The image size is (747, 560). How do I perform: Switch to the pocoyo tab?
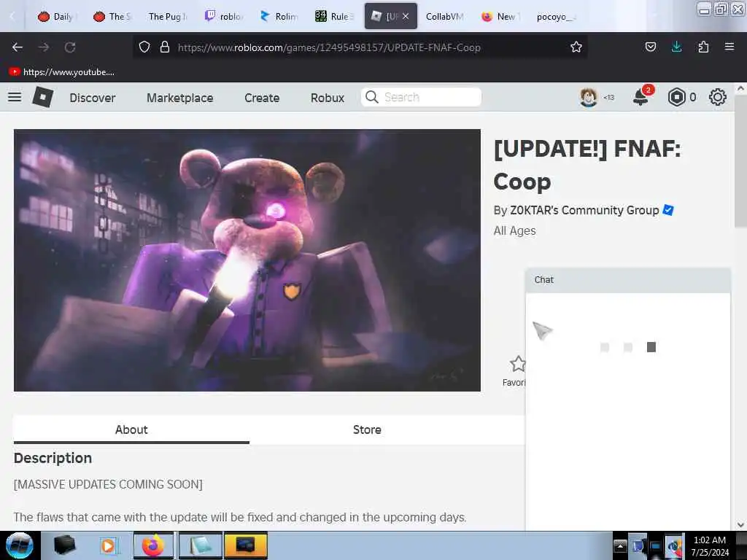tap(555, 16)
